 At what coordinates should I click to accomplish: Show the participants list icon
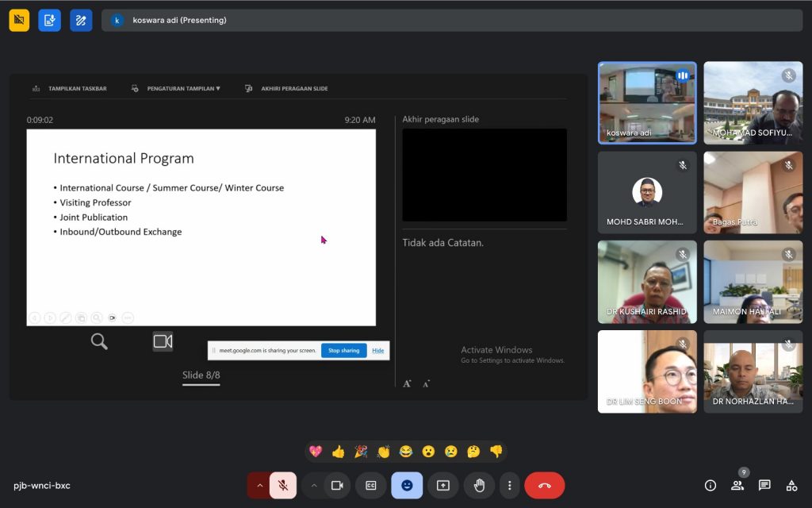click(x=737, y=485)
